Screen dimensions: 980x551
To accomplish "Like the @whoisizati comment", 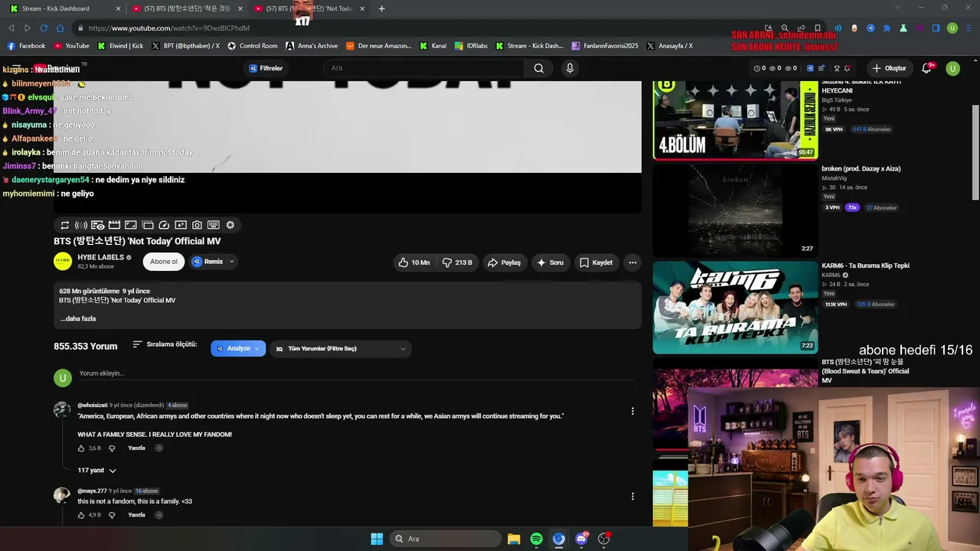I will 82,448.
